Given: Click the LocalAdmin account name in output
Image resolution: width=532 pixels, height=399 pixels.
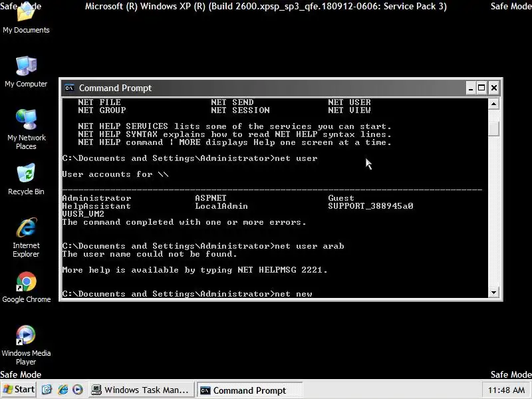Looking at the screenshot, I should (x=221, y=206).
